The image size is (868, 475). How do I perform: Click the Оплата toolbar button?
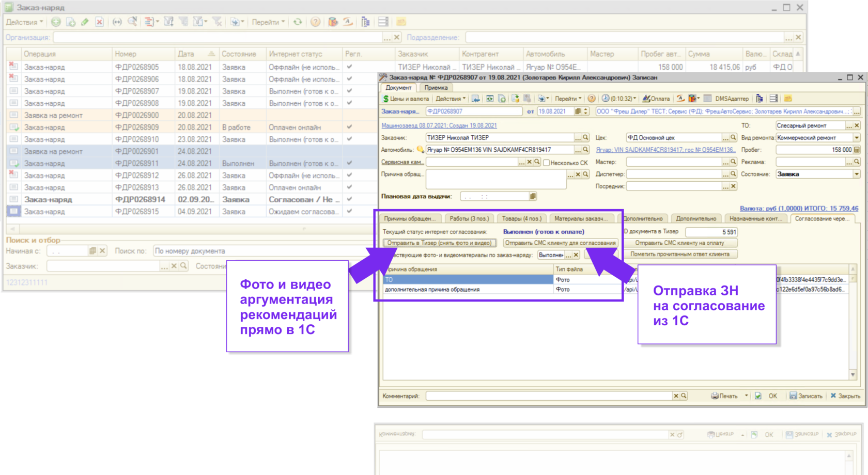(656, 99)
